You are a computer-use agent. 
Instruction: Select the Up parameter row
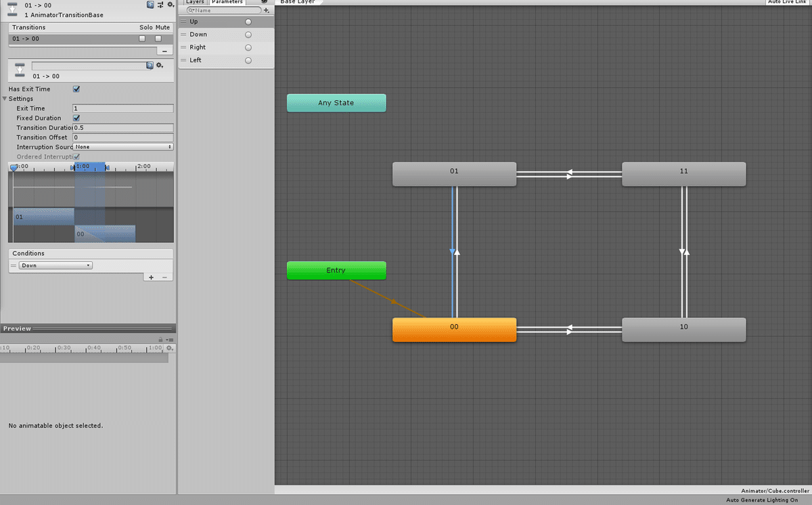(x=226, y=22)
